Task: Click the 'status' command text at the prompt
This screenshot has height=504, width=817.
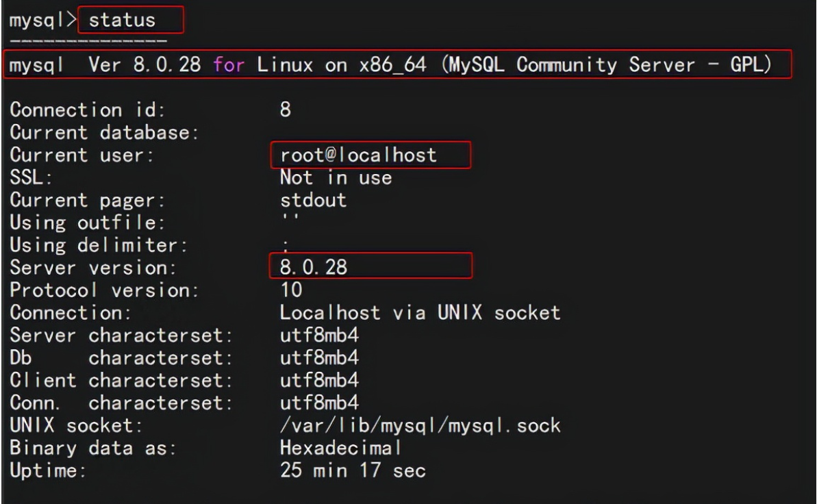Action: (x=123, y=20)
